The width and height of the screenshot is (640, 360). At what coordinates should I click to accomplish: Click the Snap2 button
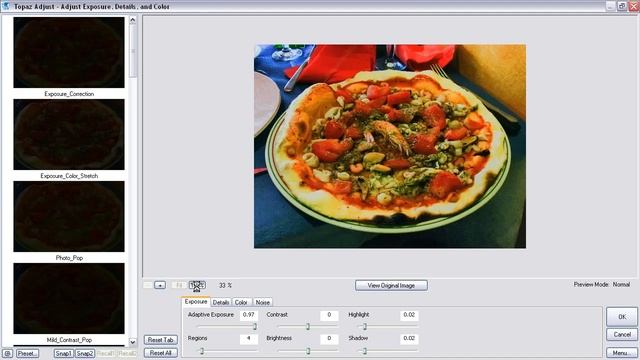pyautogui.click(x=85, y=353)
